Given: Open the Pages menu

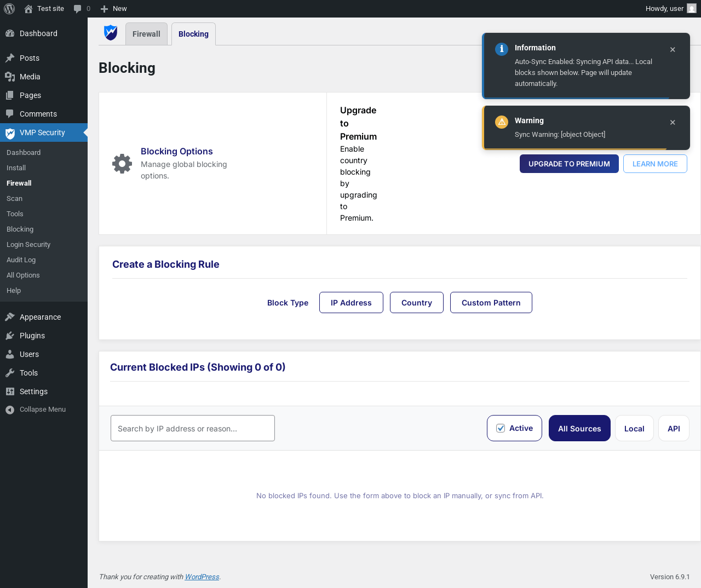Looking at the screenshot, I should point(44,95).
